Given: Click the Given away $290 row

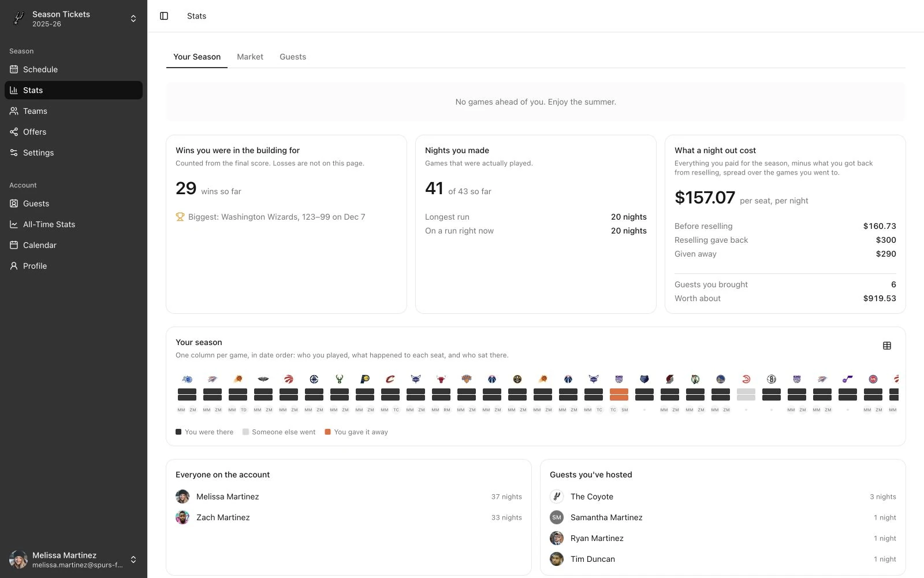Looking at the screenshot, I should [x=785, y=254].
